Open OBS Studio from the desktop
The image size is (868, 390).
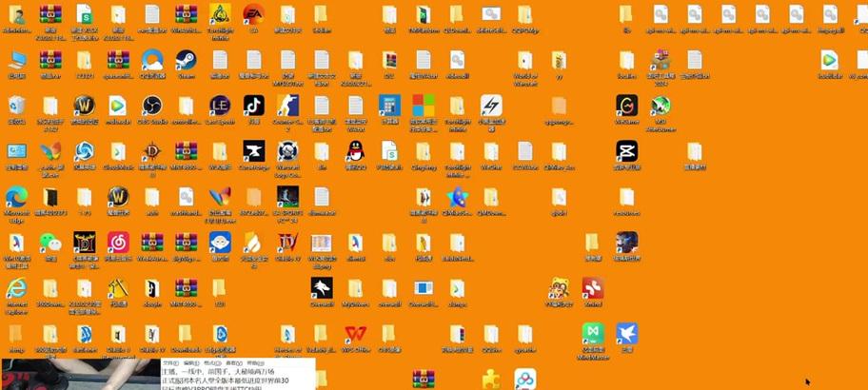tap(151, 105)
